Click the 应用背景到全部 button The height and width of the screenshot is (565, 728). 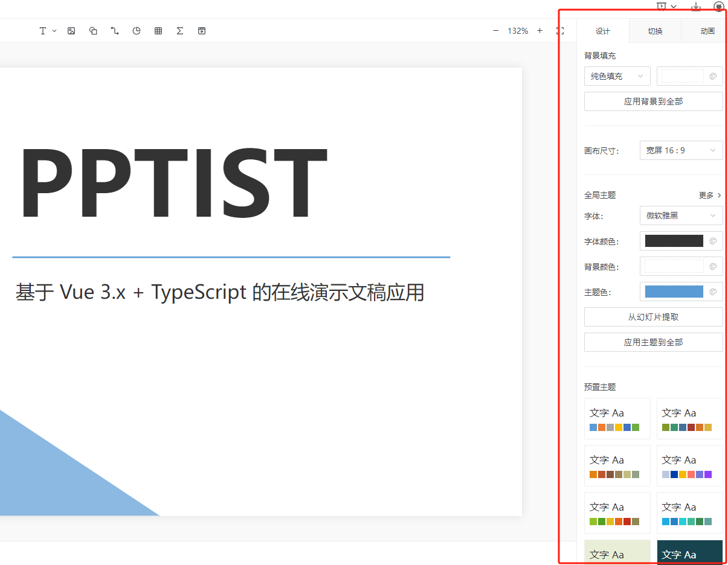(653, 101)
